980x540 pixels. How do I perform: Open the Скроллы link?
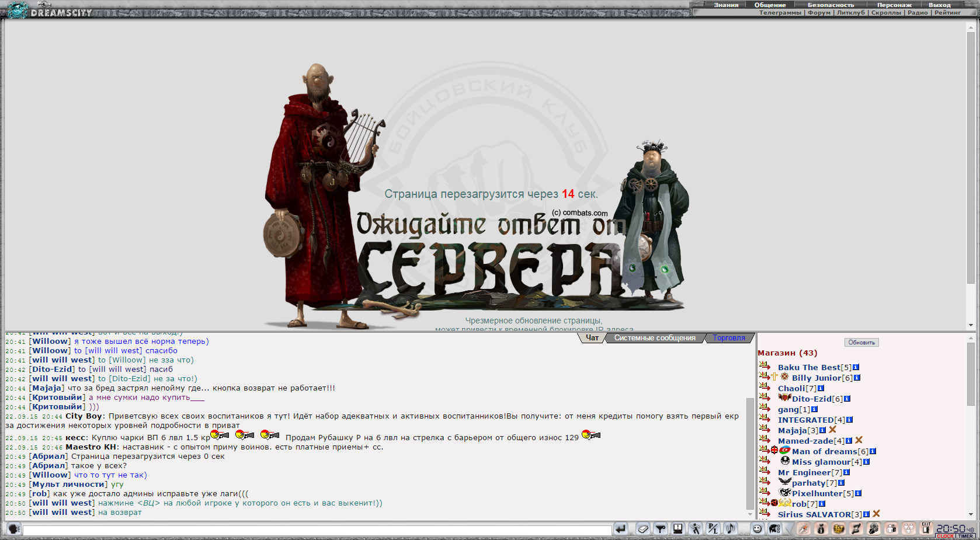(886, 12)
